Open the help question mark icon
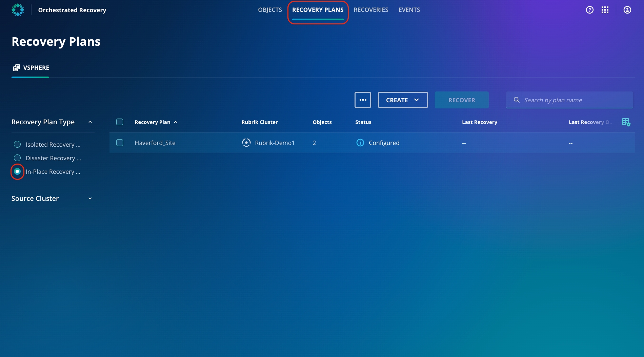Viewport: 644px width, 357px height. pos(590,10)
